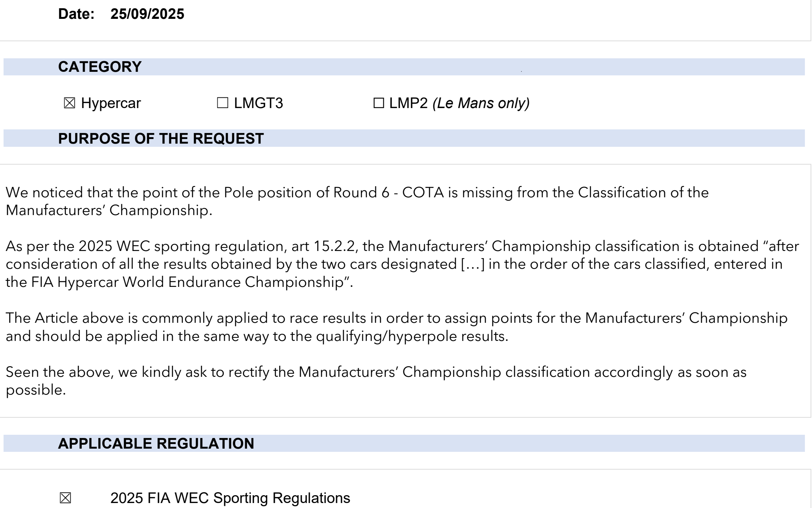The image size is (812, 508).
Task: Click the date value 25/09/2025
Action: tap(147, 14)
